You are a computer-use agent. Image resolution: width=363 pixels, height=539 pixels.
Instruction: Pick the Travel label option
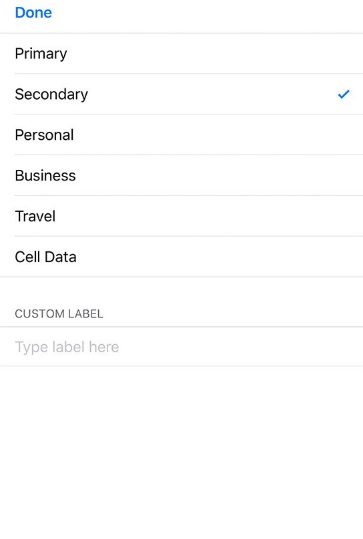182,216
